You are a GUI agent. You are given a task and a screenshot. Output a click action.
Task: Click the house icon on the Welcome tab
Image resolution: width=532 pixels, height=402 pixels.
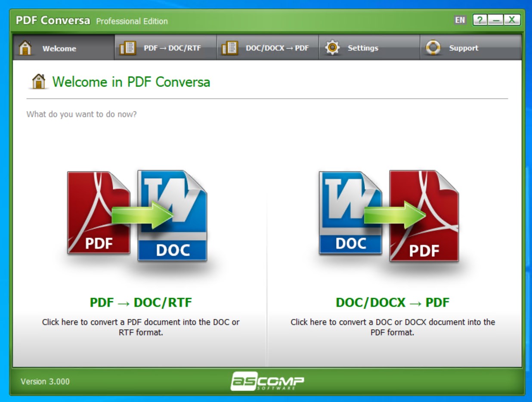click(x=25, y=48)
